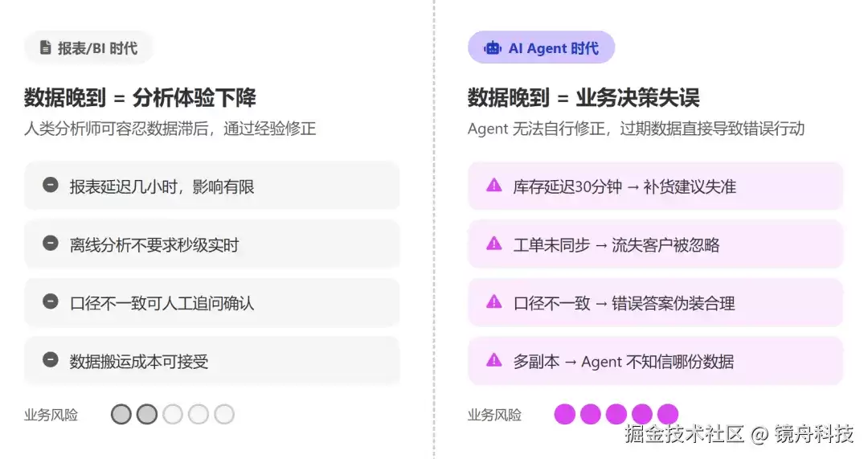Click warning triangle beside 库存延迟30分钟
Viewport: 868px width, 459px height.
coord(493,185)
